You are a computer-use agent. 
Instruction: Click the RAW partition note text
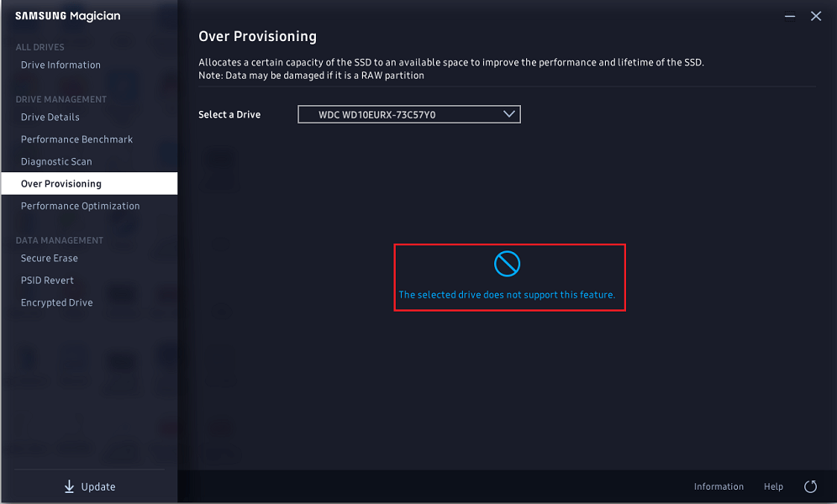(x=311, y=76)
